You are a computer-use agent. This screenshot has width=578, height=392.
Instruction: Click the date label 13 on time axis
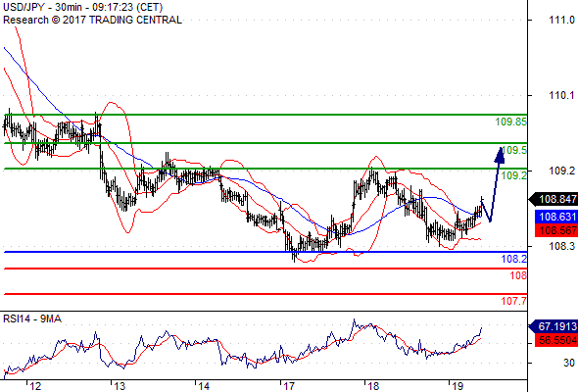pyautogui.click(x=120, y=386)
